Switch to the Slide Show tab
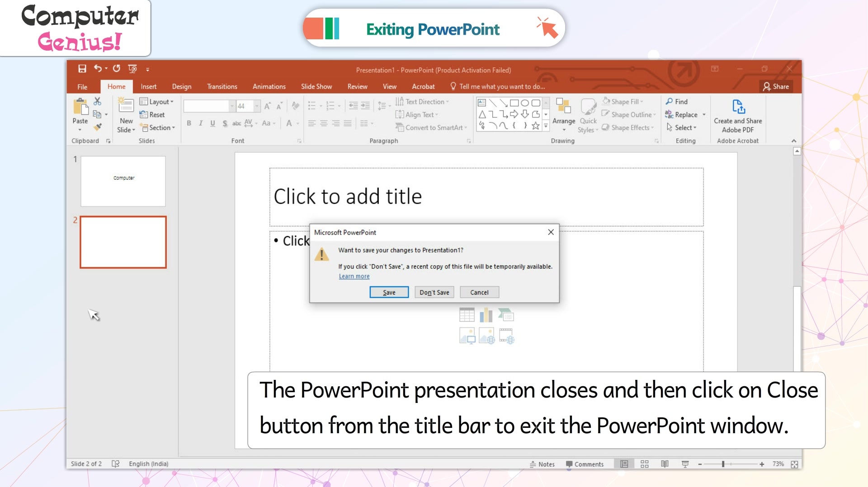868x487 pixels. (x=316, y=87)
